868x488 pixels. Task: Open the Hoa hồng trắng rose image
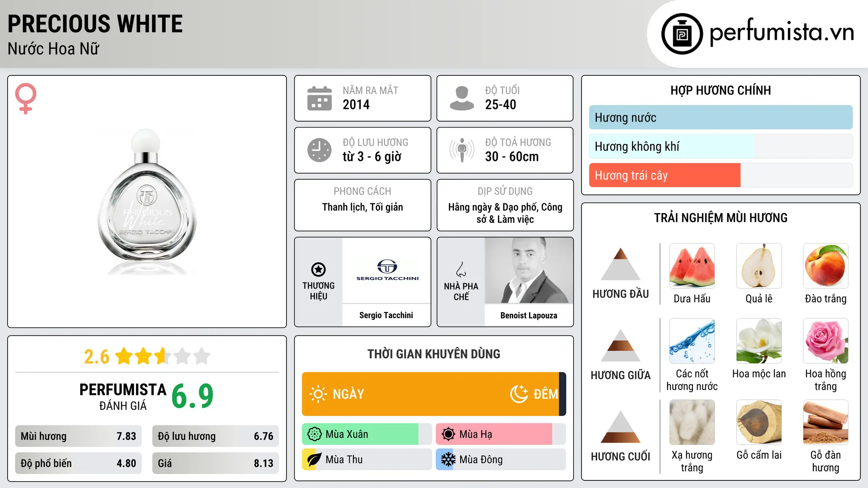(x=826, y=341)
